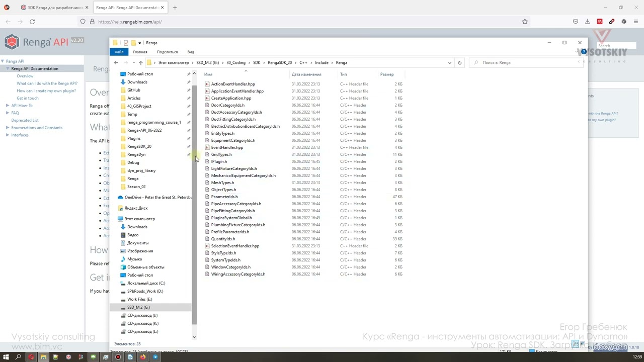Click the ActionEventHandler.hpp file icon
This screenshot has width=644, height=362.
[x=207, y=84]
